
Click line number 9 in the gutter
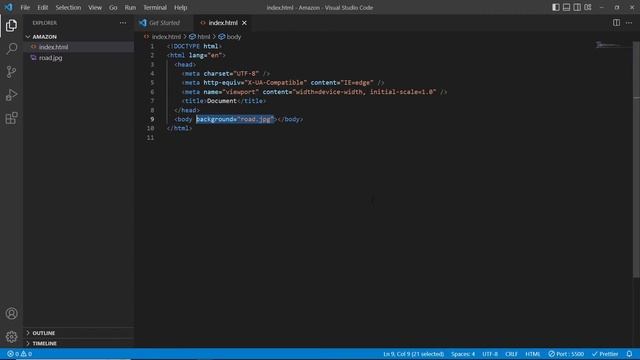coord(152,119)
